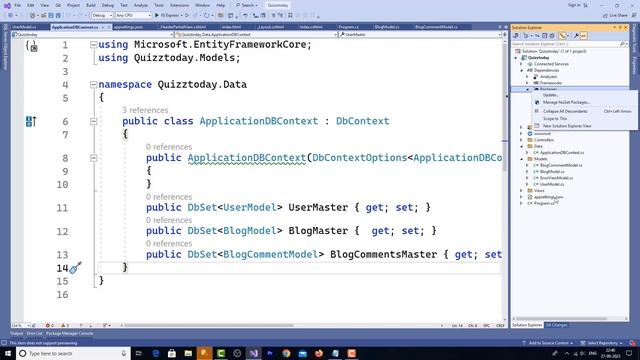Start the IIS Express run button

click(x=168, y=16)
